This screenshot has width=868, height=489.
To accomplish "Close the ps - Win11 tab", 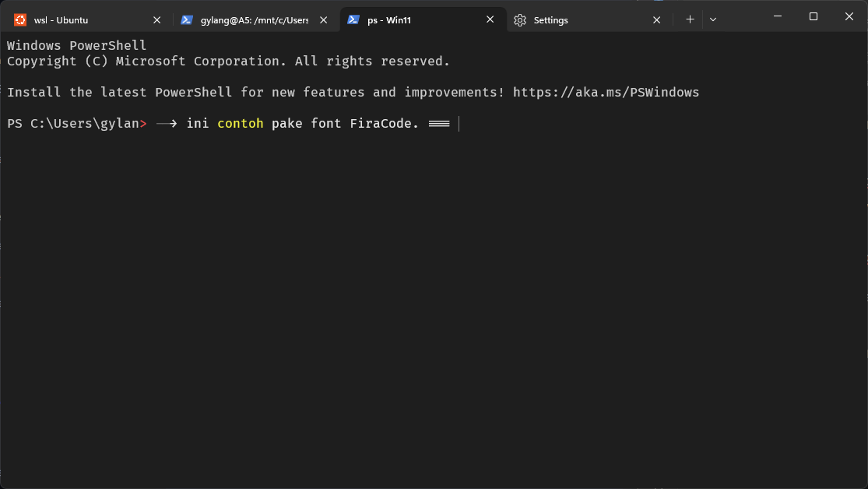I will pos(490,19).
